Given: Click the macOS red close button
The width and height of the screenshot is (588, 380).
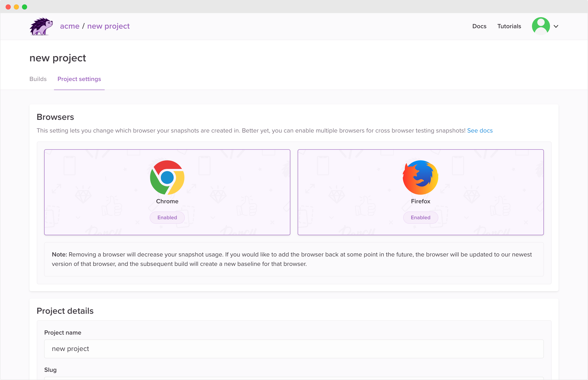Looking at the screenshot, I should coord(8,7).
